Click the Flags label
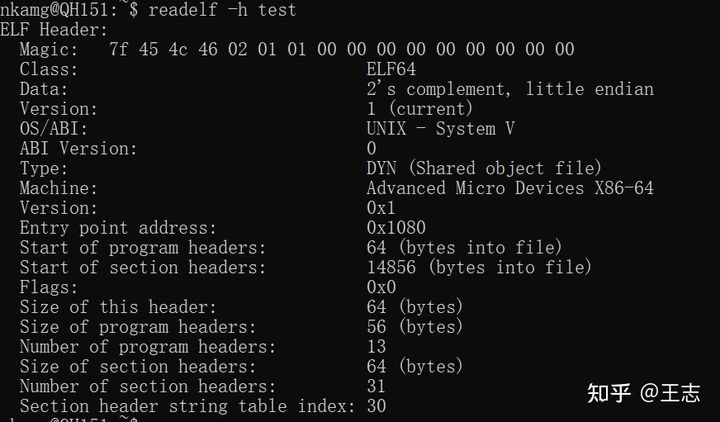This screenshot has height=422, width=720. click(49, 287)
